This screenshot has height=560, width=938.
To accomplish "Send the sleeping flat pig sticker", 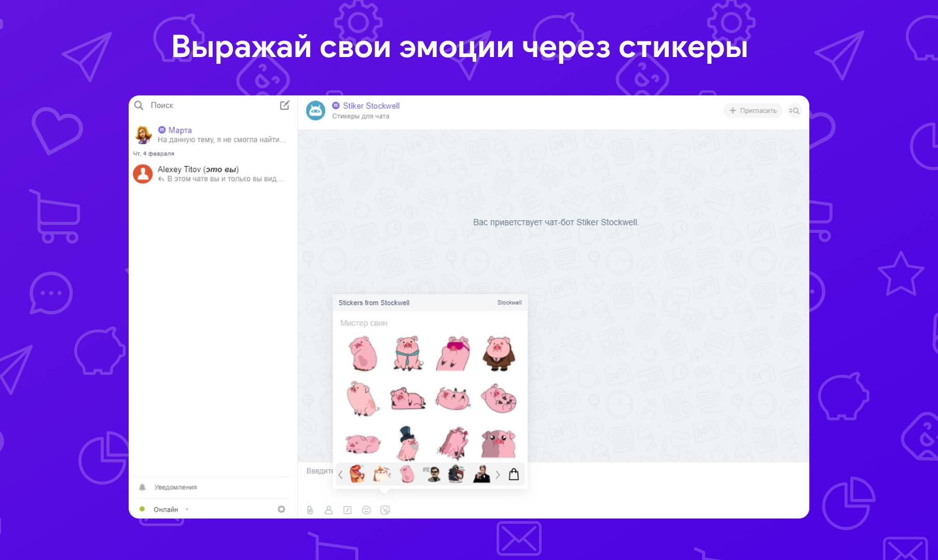I will (x=363, y=444).
